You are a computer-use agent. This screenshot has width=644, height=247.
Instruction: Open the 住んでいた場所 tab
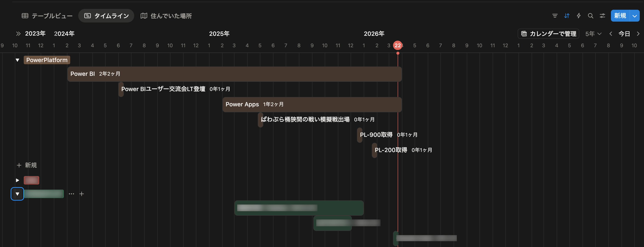(x=166, y=16)
